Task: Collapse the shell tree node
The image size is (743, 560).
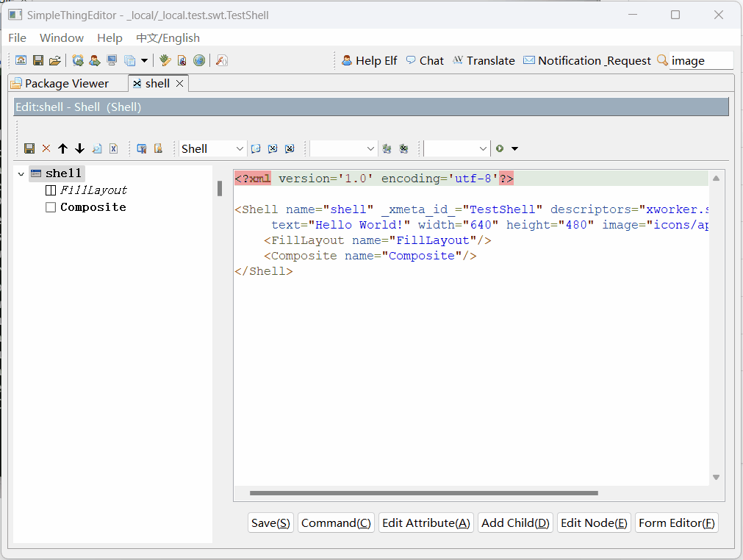Action: [x=21, y=173]
